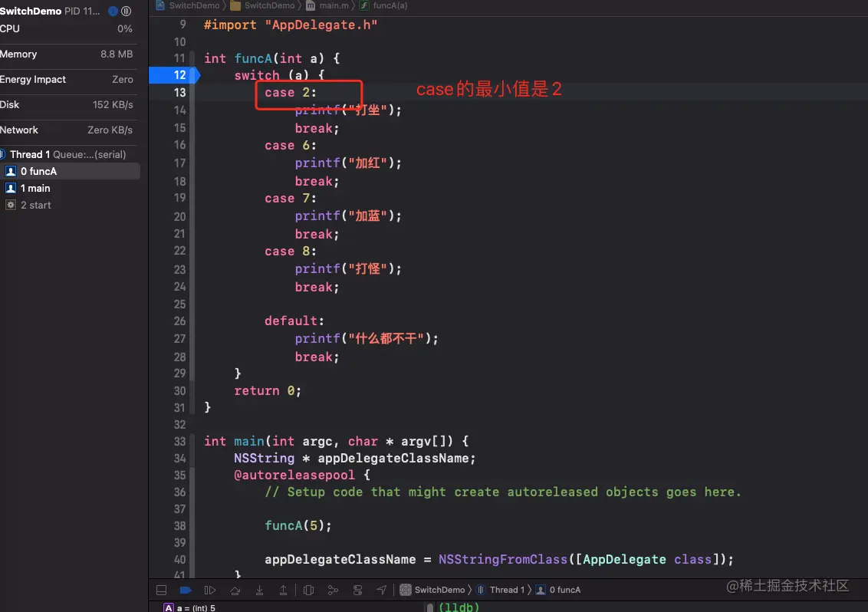
Task: Click SwitchDemo folder in jump bar
Action: point(262,5)
